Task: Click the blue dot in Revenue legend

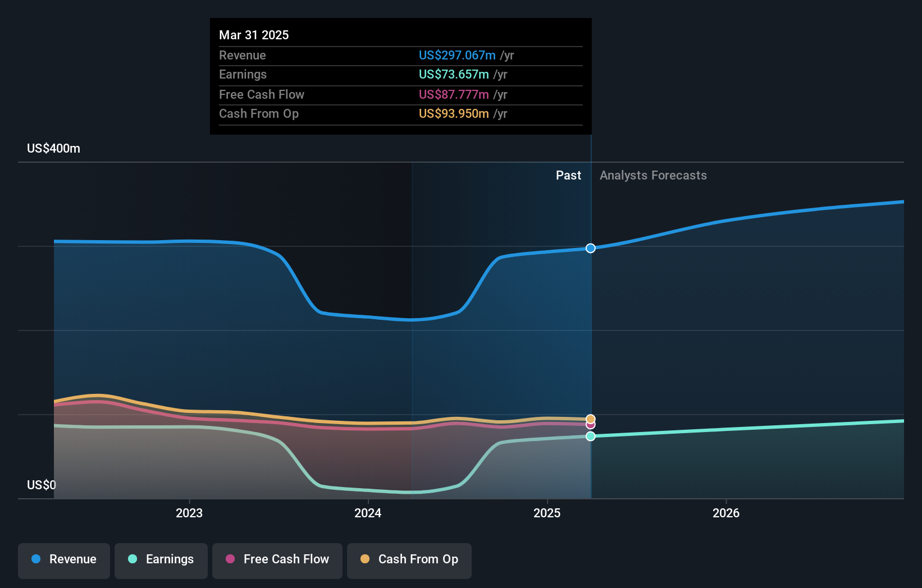Action: tap(36, 559)
